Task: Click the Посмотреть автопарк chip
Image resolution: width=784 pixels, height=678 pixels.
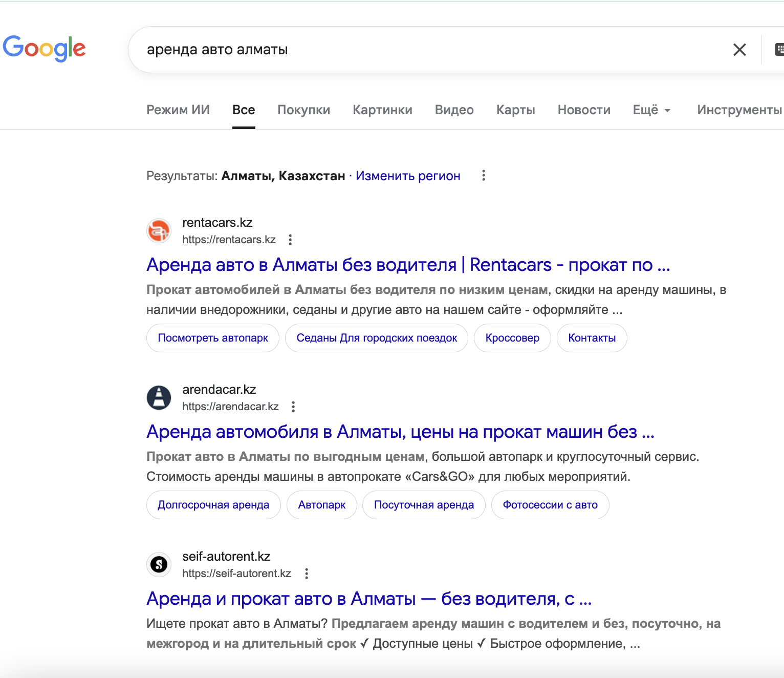Action: tap(213, 338)
